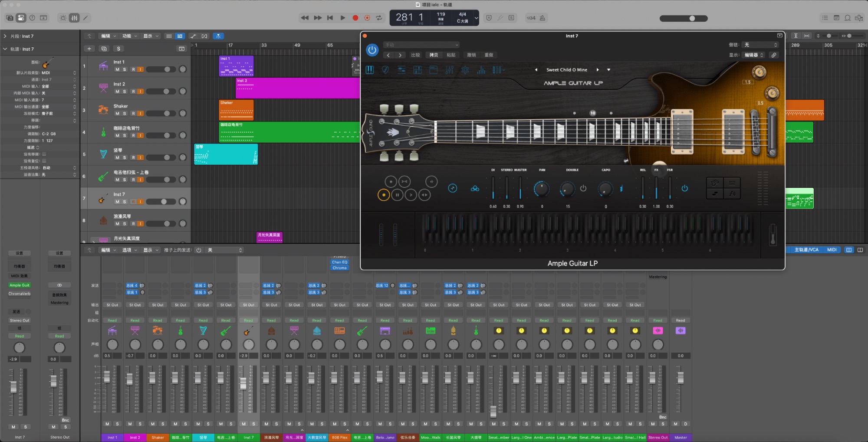
Task: Click the Fast Forward transport button
Action: click(x=318, y=18)
